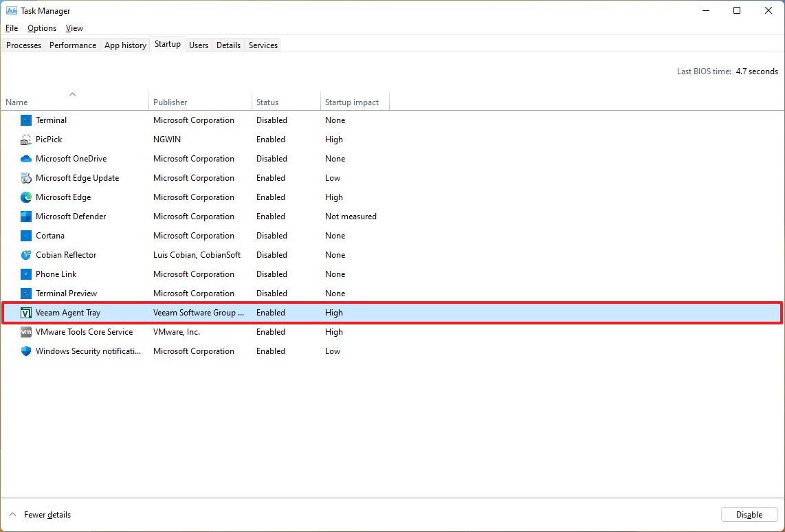Viewport: 785px width, 532px height.
Task: Disable the selected Veeam Agent Tray entry
Action: tap(749, 514)
